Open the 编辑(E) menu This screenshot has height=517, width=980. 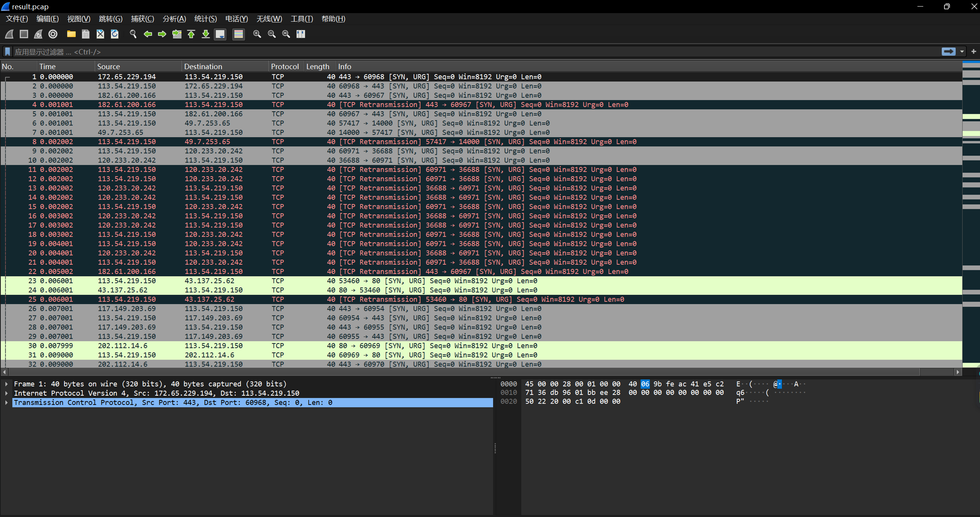click(47, 19)
